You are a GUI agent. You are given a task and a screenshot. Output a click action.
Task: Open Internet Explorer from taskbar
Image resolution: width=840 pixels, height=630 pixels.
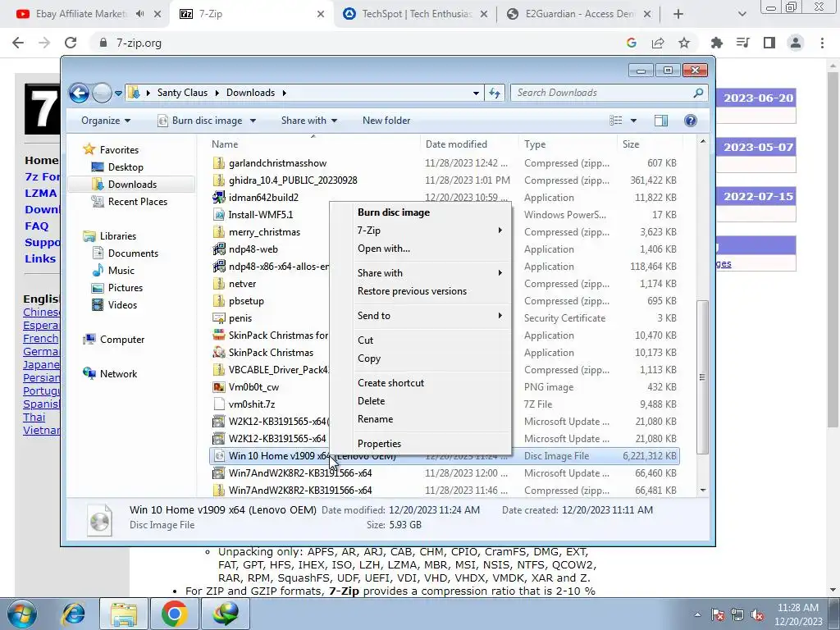(73, 614)
